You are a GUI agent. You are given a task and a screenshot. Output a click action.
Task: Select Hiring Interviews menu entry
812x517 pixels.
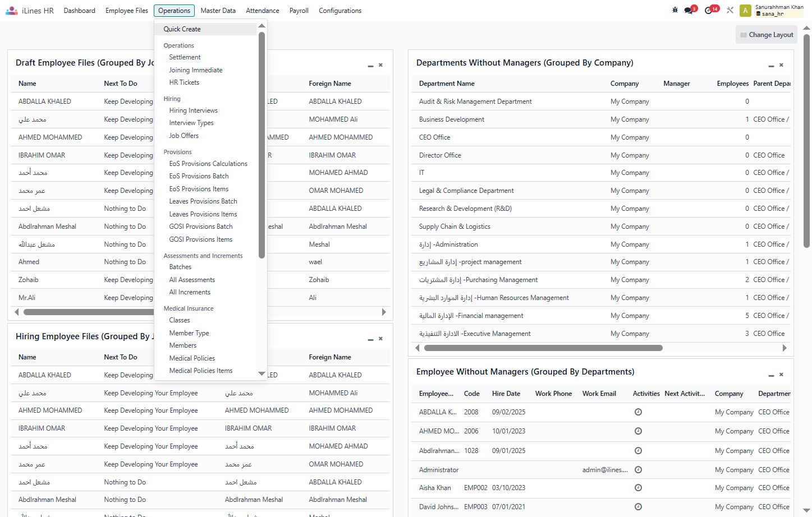pyautogui.click(x=194, y=110)
